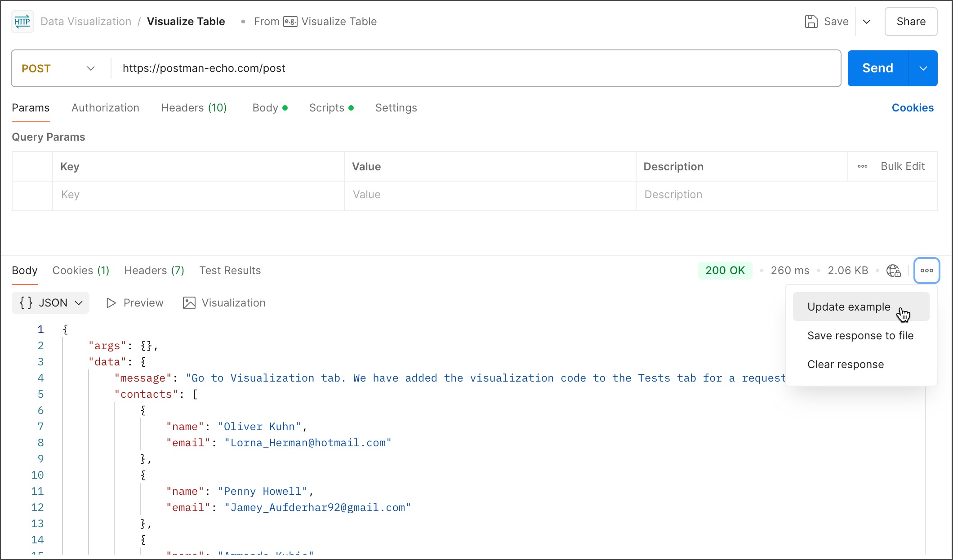Screen dimensions: 953x560
Task: Open the Test Results tab
Action: pos(230,271)
